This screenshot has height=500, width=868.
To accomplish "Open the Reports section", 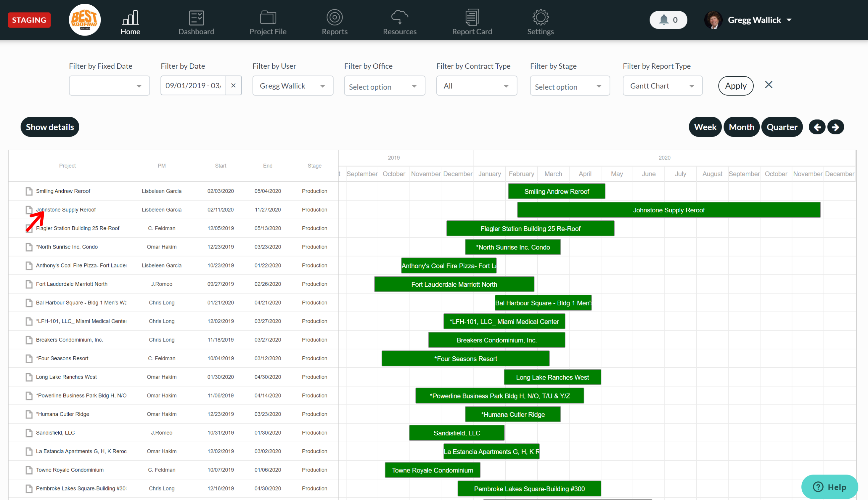I will (x=334, y=20).
